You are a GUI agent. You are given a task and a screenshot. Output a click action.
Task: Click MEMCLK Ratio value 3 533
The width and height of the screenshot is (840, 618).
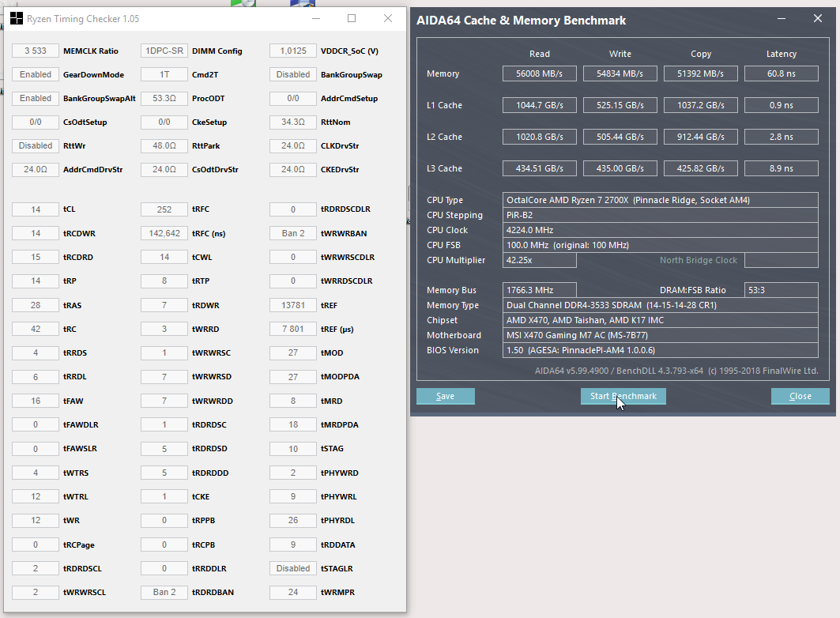pos(36,51)
